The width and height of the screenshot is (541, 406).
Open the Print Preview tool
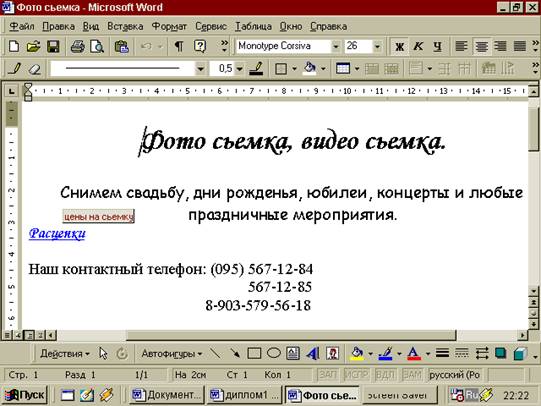pyautogui.click(x=97, y=46)
